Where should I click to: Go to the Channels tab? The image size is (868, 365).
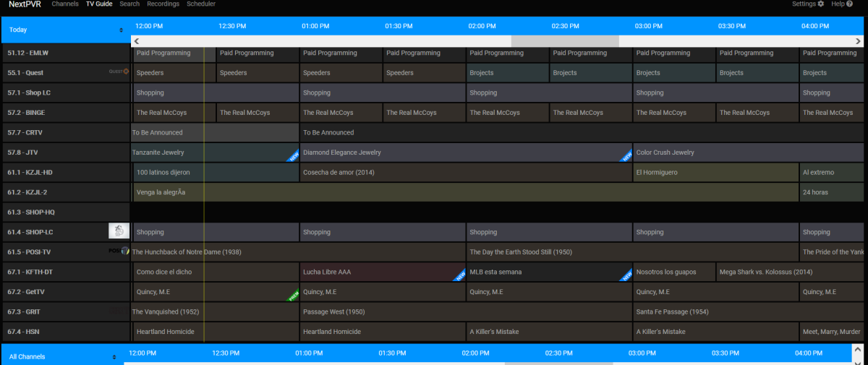point(65,4)
